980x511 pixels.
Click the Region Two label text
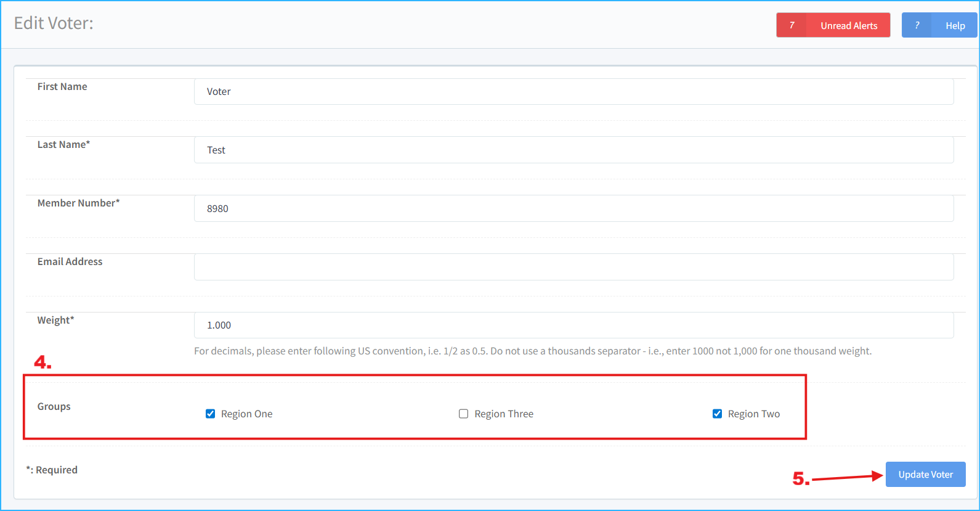pos(753,414)
